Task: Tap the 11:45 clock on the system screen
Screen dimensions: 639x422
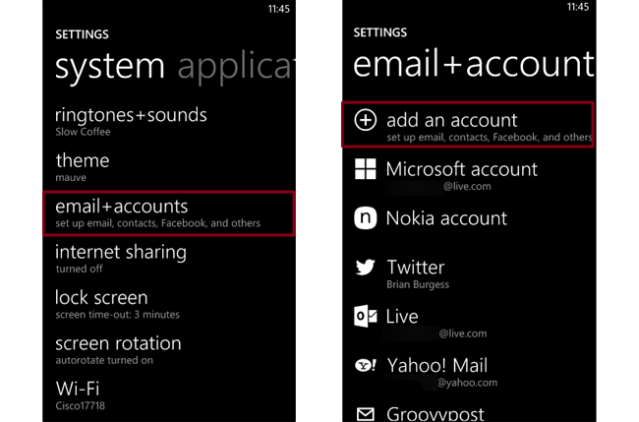Action: click(x=279, y=9)
